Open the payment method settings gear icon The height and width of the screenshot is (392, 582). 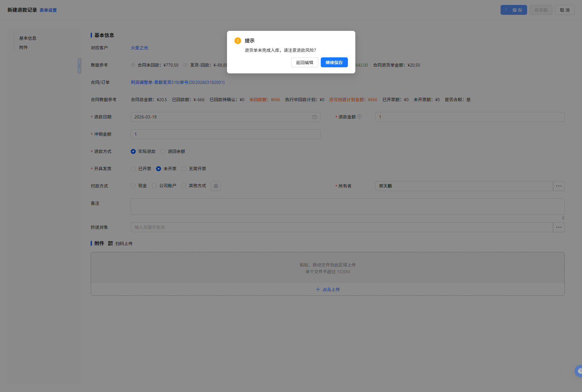pos(216,186)
